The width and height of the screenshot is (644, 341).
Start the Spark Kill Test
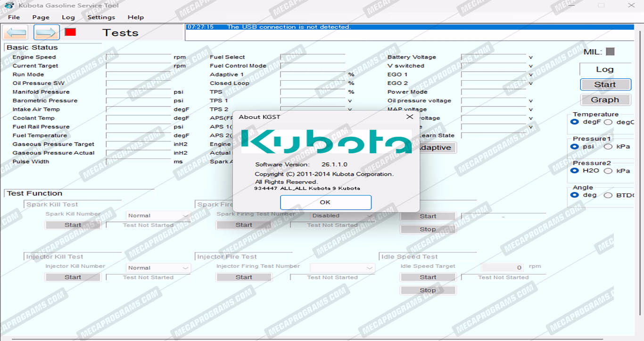[x=73, y=225]
